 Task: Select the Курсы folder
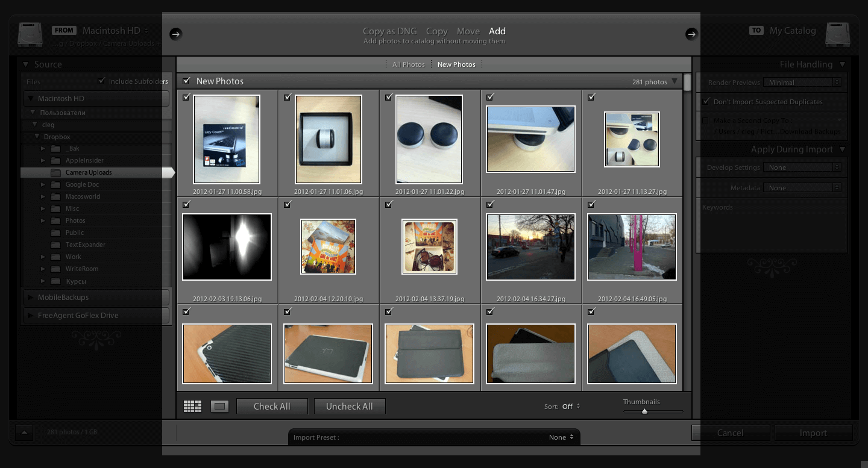click(x=76, y=281)
